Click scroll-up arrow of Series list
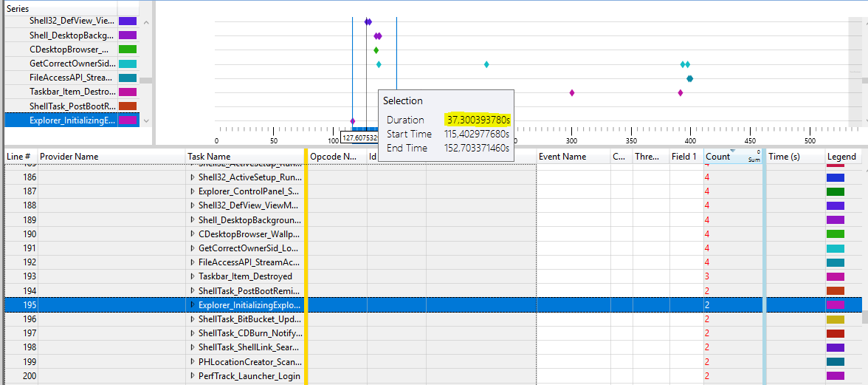868x385 pixels. point(146,23)
